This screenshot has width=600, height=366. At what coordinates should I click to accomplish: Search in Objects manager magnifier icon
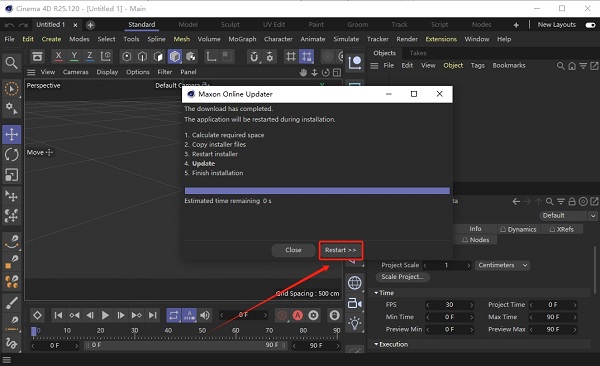(x=561, y=66)
